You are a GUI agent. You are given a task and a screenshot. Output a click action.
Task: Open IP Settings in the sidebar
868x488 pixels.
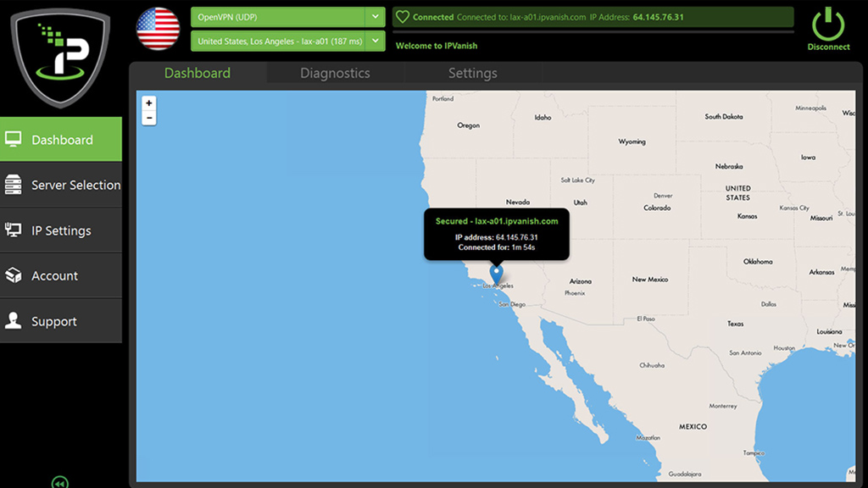click(x=61, y=230)
